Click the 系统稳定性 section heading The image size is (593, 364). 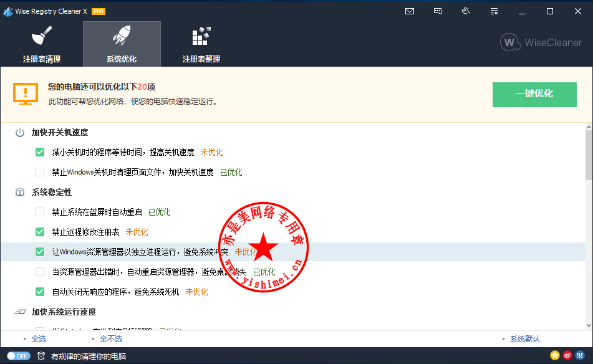click(51, 192)
